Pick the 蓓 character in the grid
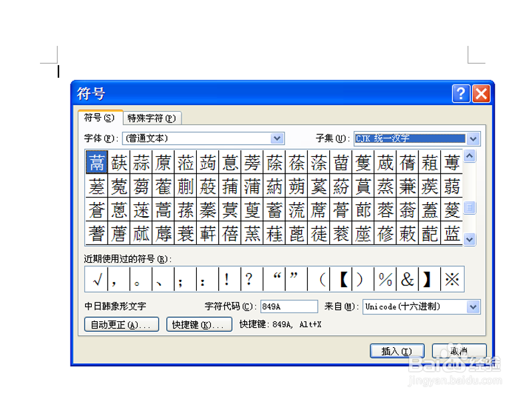532x399 pixels. pyautogui.click(x=230, y=233)
